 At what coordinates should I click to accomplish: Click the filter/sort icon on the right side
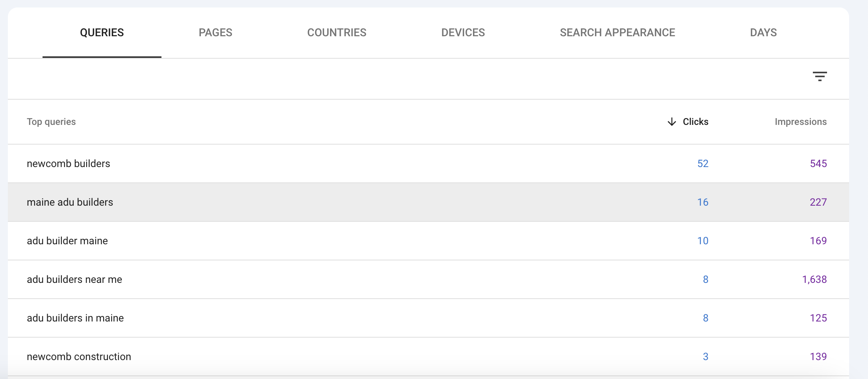point(821,77)
